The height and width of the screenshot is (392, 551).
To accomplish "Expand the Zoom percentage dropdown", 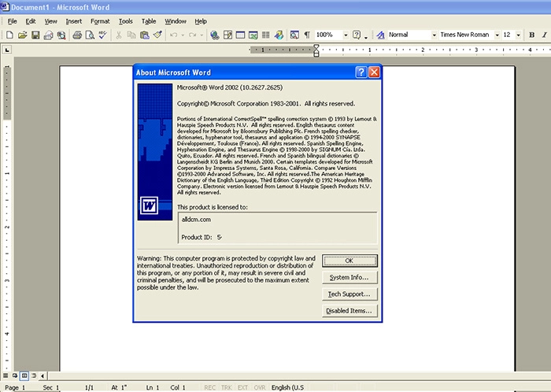I will point(345,35).
